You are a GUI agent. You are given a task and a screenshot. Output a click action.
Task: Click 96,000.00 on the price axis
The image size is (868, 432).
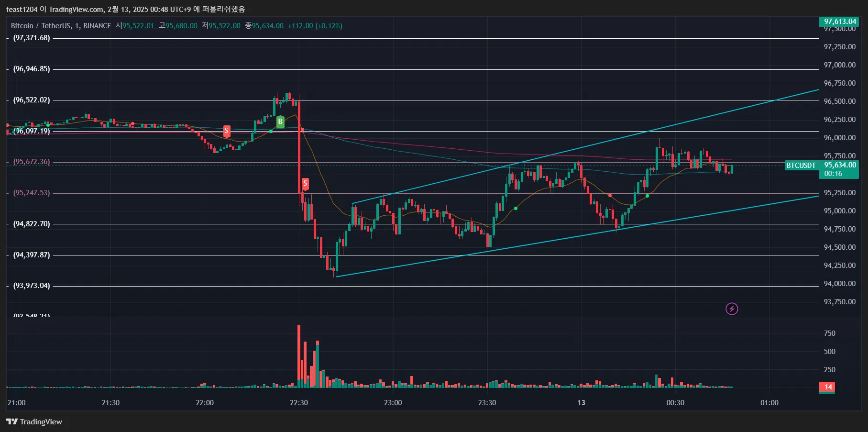point(839,138)
